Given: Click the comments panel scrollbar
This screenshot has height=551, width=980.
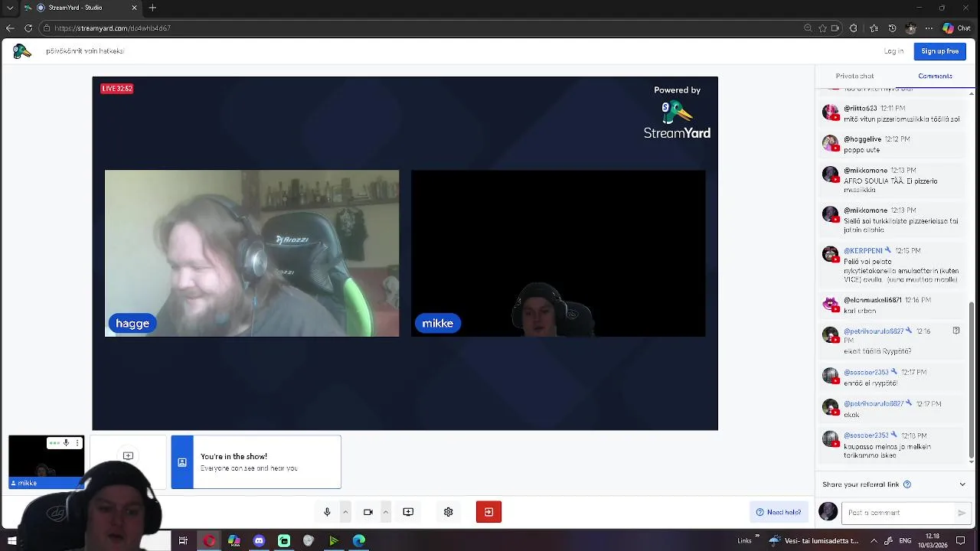Looking at the screenshot, I should pos(972,381).
